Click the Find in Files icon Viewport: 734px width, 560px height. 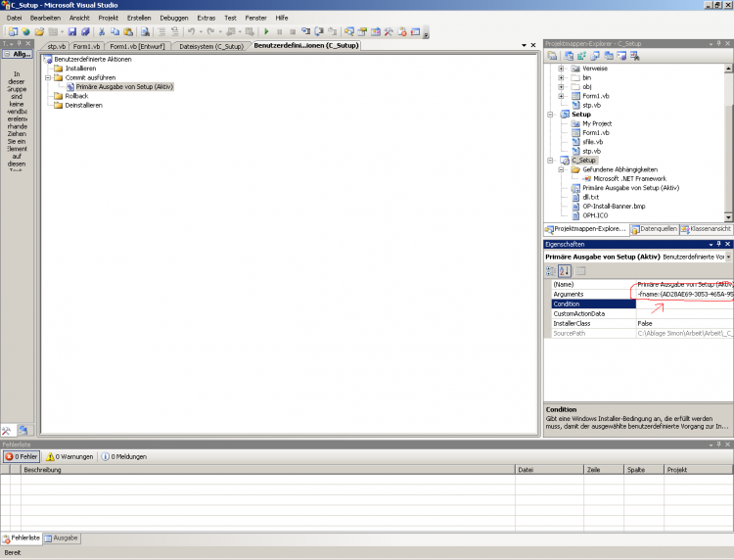coord(145,32)
